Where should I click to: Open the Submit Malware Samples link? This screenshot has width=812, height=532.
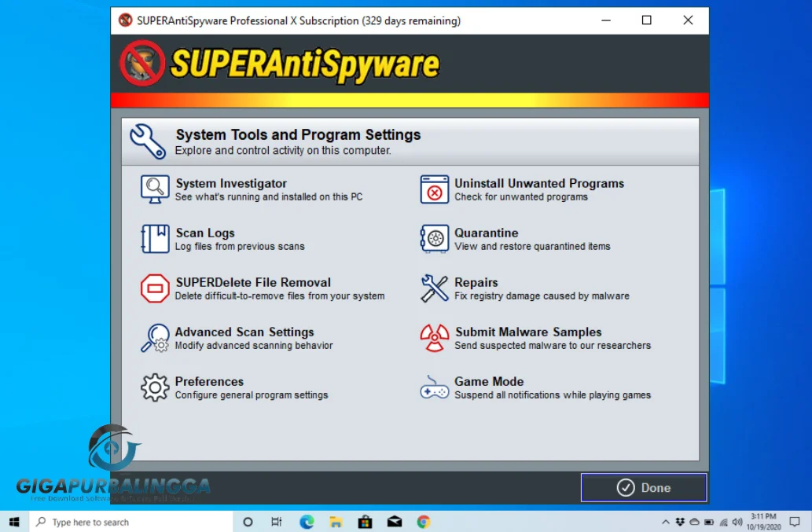point(528,332)
